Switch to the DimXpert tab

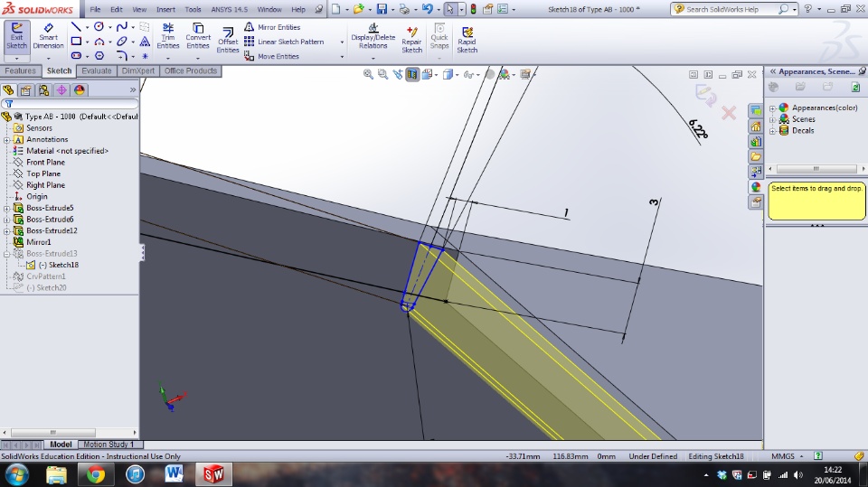(137, 70)
